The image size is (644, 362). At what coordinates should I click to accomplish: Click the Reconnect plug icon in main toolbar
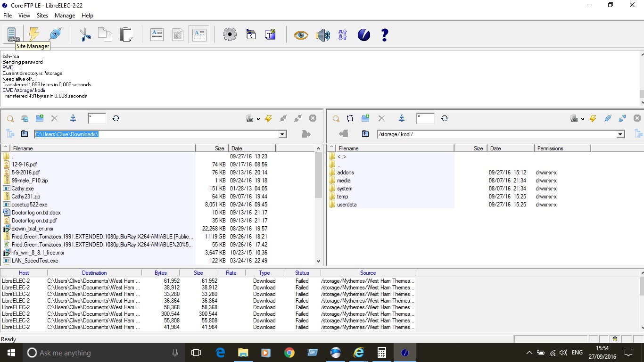click(55, 34)
